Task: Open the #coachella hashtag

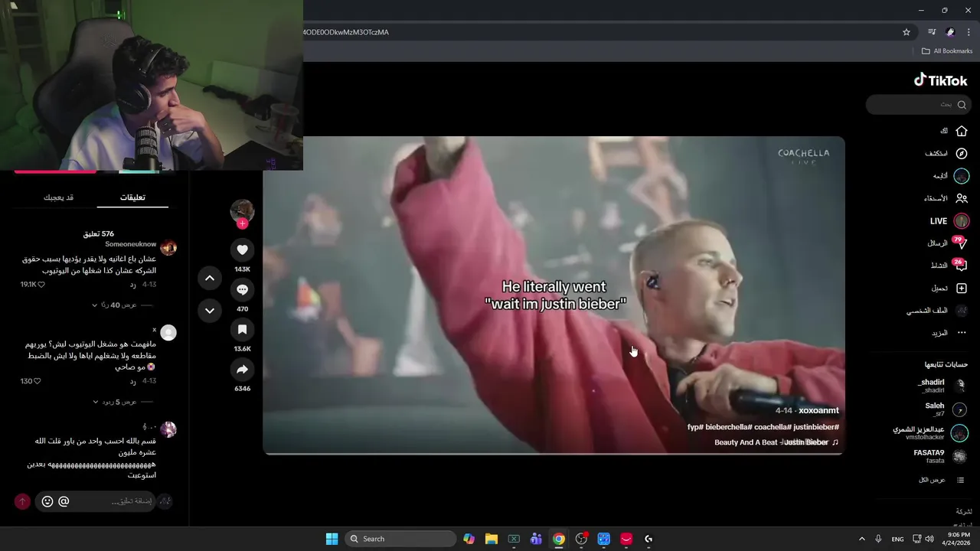Action: (x=772, y=427)
